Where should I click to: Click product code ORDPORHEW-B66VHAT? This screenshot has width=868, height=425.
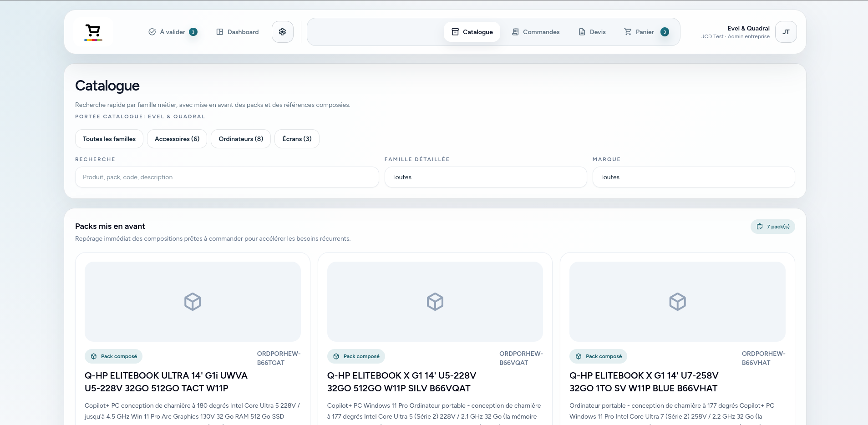pos(764,358)
